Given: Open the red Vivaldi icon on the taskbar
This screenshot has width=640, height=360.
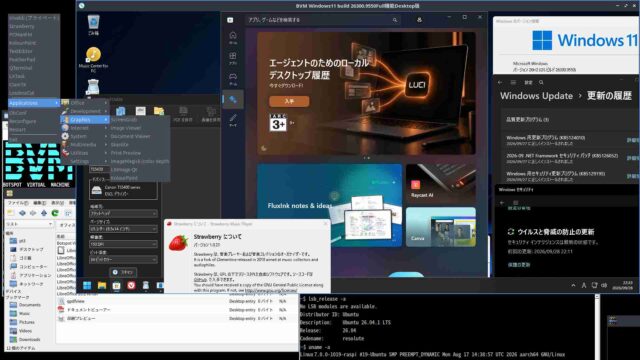Looking at the screenshot, I should (131, 285).
